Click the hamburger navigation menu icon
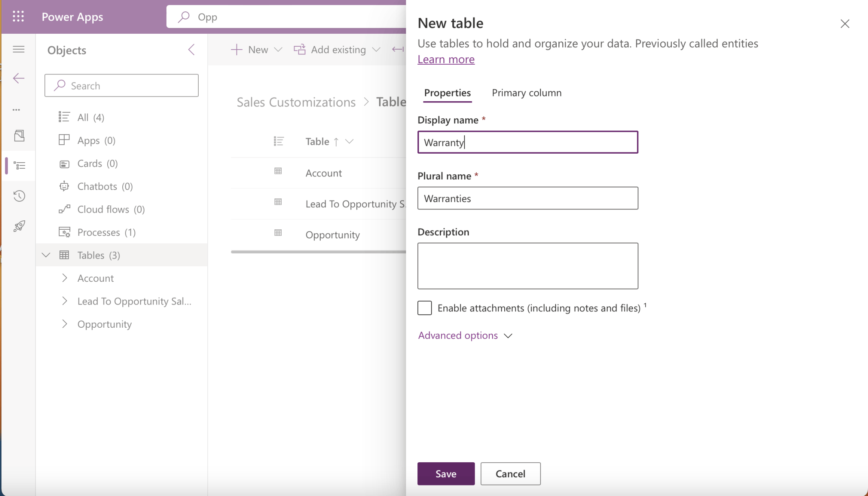The height and width of the screenshot is (496, 868). (x=19, y=49)
